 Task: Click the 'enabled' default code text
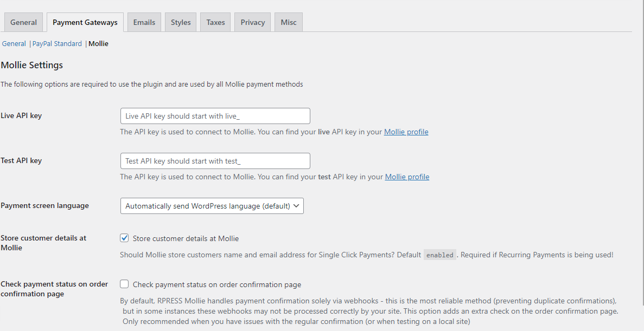pyautogui.click(x=440, y=255)
